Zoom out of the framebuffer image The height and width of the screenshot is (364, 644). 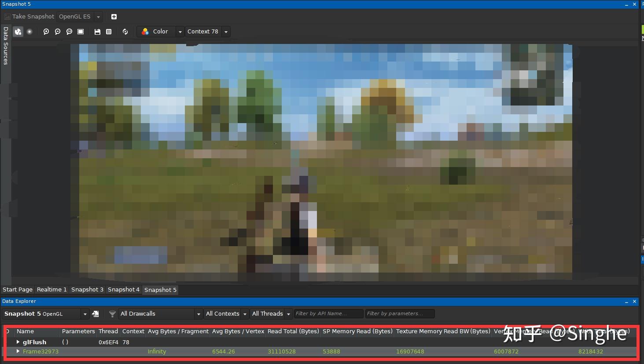[58, 32]
